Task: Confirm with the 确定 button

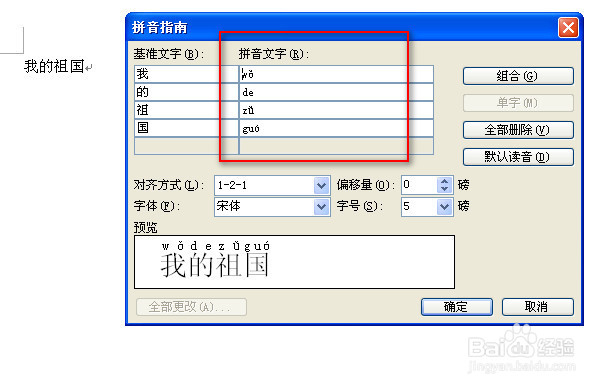Action: 457,307
